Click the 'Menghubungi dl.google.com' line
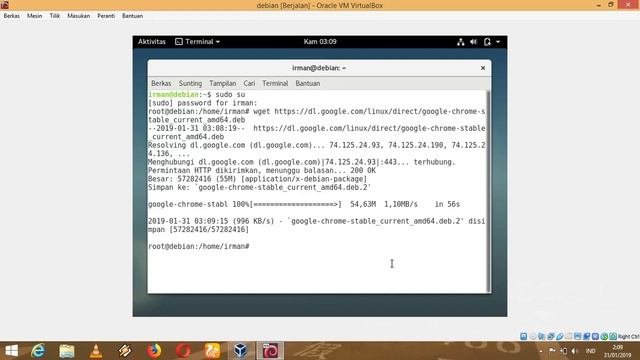Screen dimensions: 640x360 coord(301,162)
